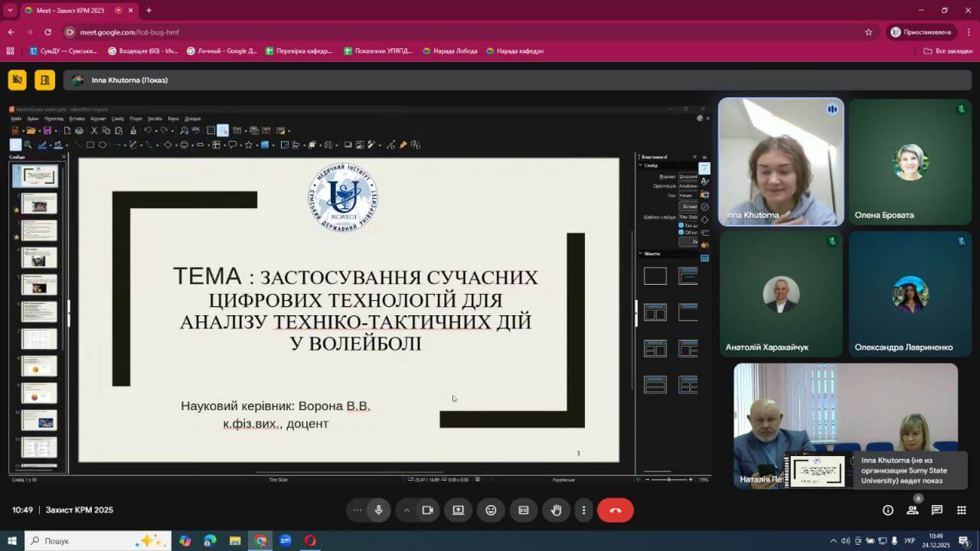Raise hand in the meeting
Screen dimensions: 980x551
(556, 510)
